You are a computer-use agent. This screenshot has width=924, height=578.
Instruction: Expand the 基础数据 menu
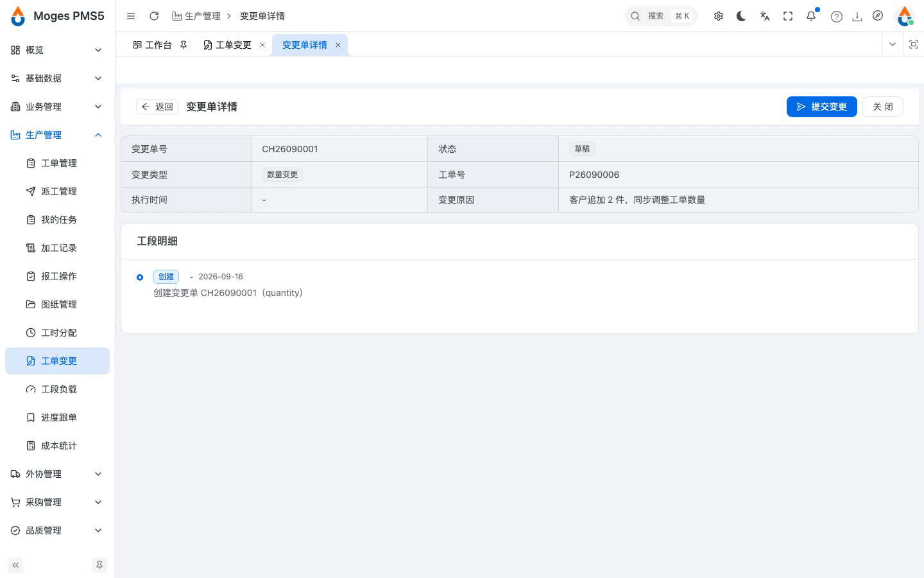pos(57,78)
